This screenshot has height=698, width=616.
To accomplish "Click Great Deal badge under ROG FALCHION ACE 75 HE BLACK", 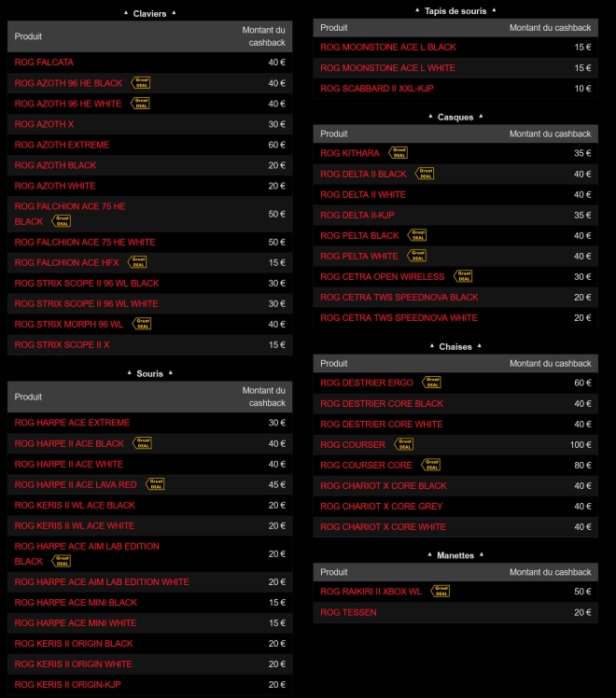I will (x=61, y=221).
